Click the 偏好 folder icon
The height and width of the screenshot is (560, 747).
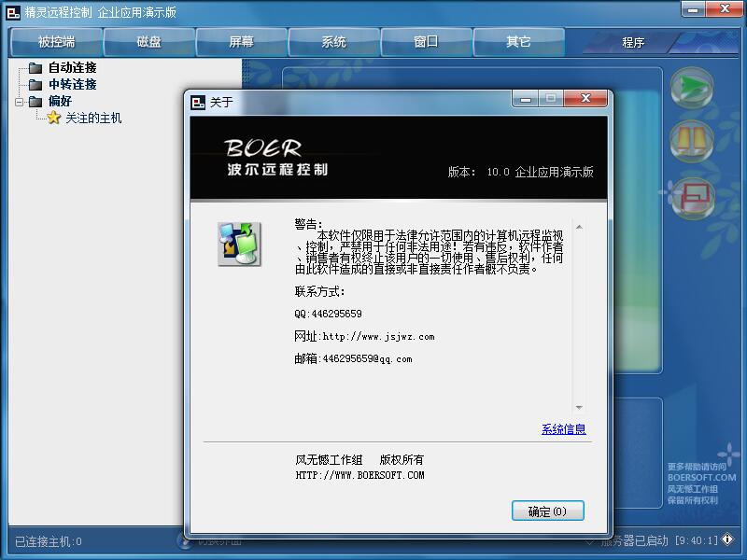tap(35, 102)
